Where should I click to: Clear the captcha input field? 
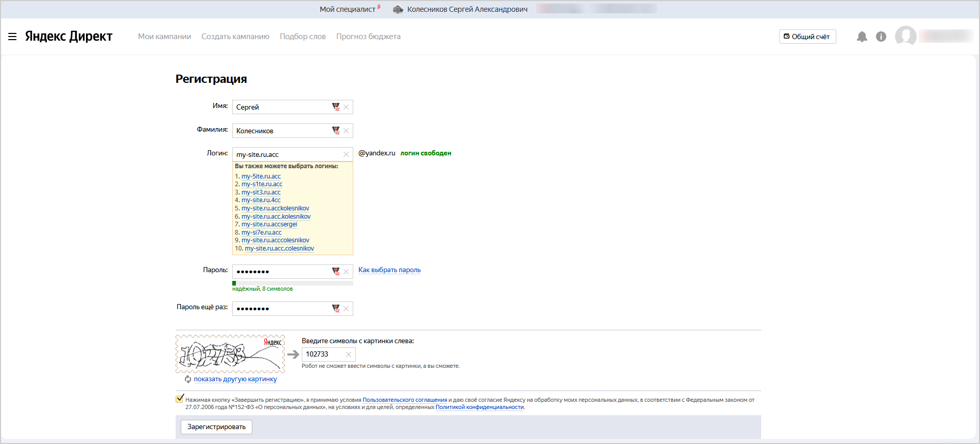coord(349,354)
